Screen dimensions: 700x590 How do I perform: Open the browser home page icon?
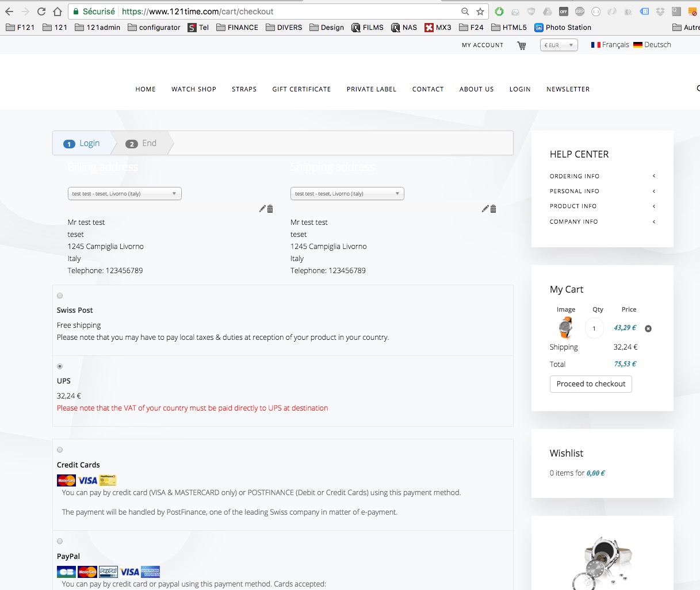(x=57, y=12)
